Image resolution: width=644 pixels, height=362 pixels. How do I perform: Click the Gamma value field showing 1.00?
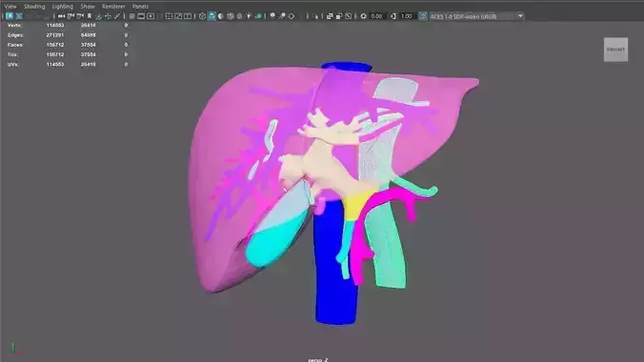[407, 16]
